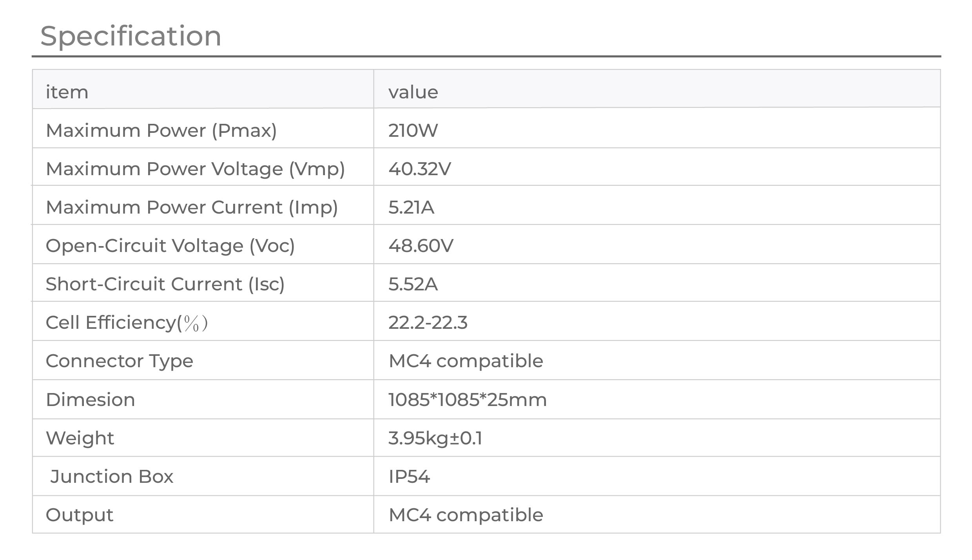Select the 5.52A value

click(x=413, y=284)
